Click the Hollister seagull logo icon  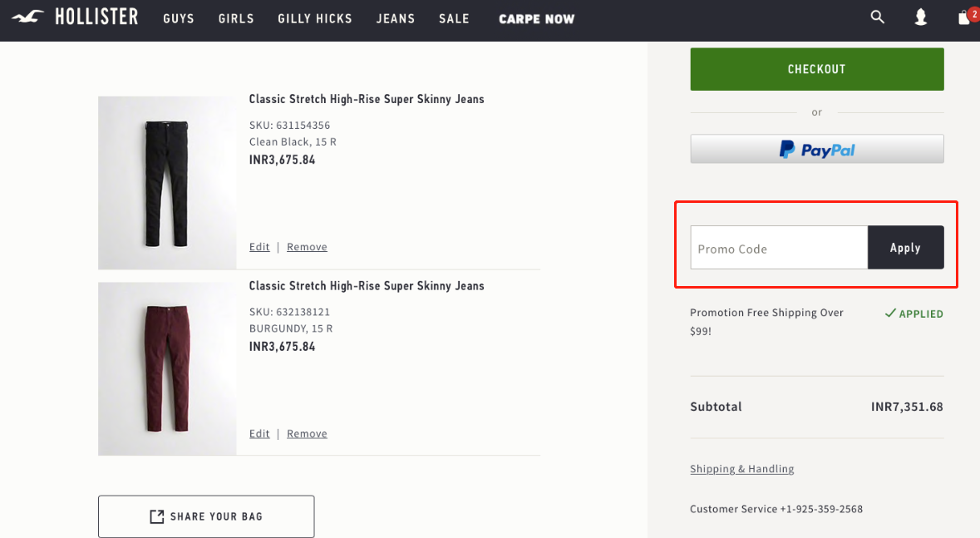(x=27, y=17)
